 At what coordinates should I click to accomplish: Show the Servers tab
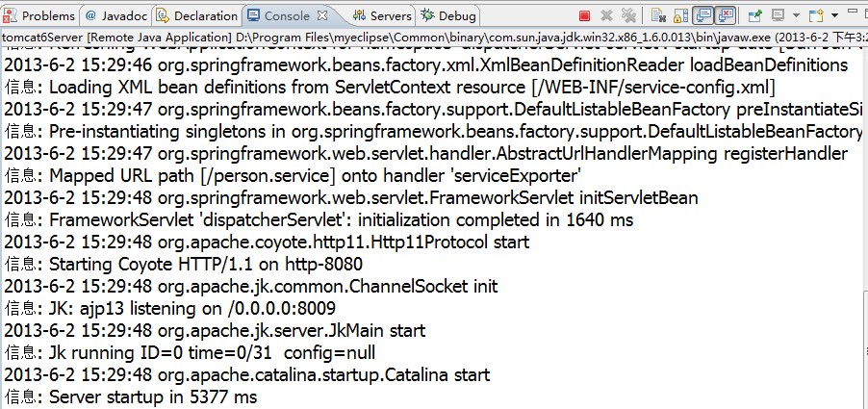point(382,15)
